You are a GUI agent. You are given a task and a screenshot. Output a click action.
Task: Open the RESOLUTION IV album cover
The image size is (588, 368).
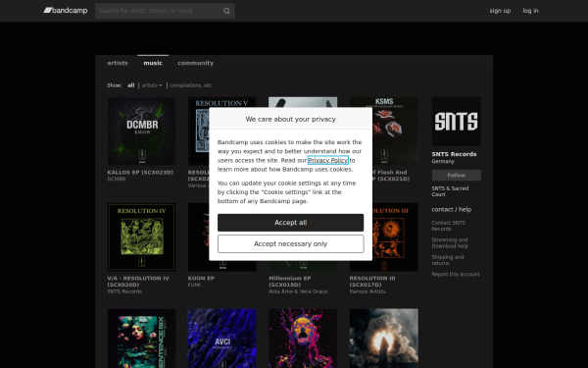pyautogui.click(x=141, y=237)
